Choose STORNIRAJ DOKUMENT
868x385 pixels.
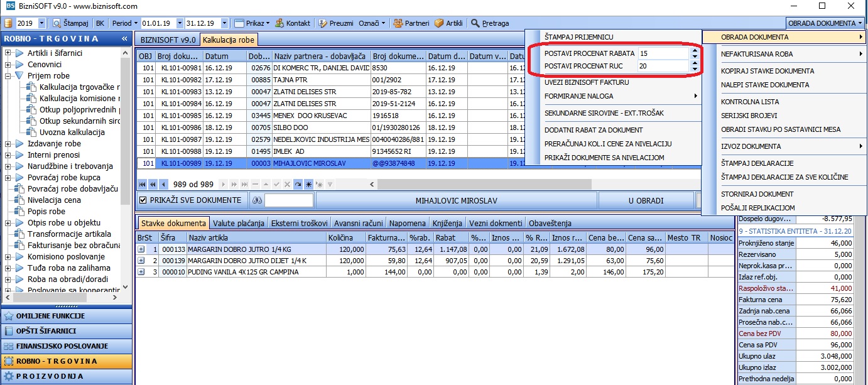point(757,194)
